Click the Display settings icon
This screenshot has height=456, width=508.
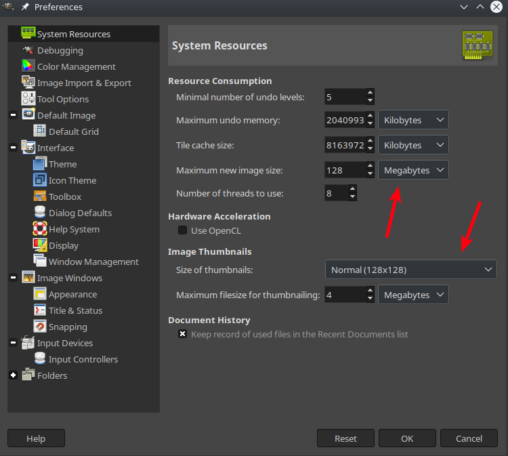pyautogui.click(x=40, y=245)
